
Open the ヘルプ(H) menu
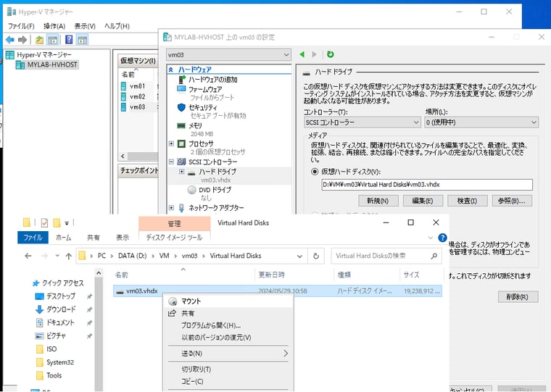(x=117, y=26)
